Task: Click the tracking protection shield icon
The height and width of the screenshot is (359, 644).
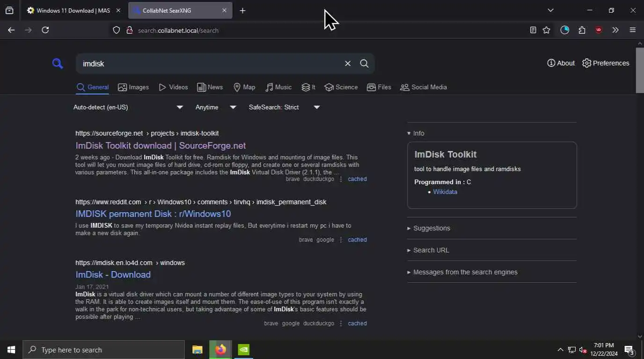Action: click(117, 30)
